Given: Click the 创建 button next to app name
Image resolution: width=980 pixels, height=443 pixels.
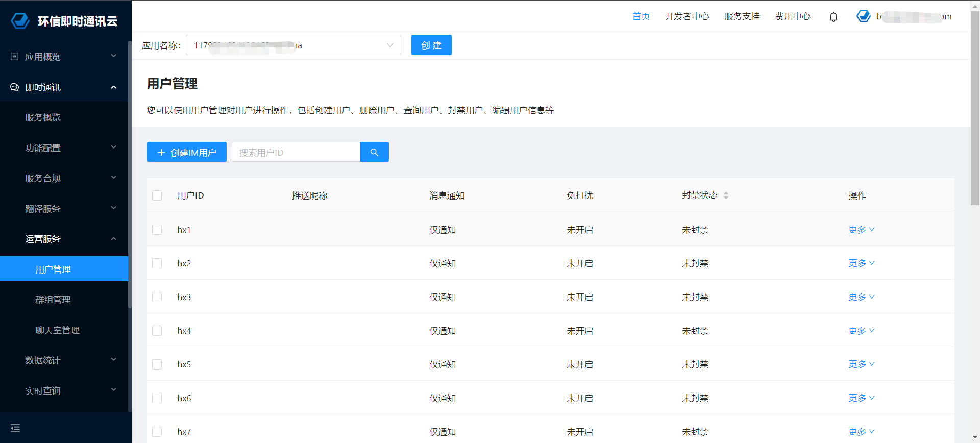Looking at the screenshot, I should 431,45.
